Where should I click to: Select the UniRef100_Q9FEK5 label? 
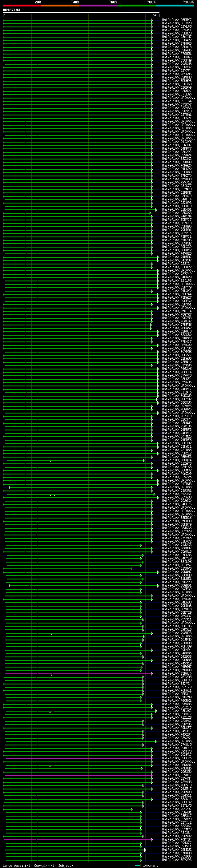(x=177, y=758)
